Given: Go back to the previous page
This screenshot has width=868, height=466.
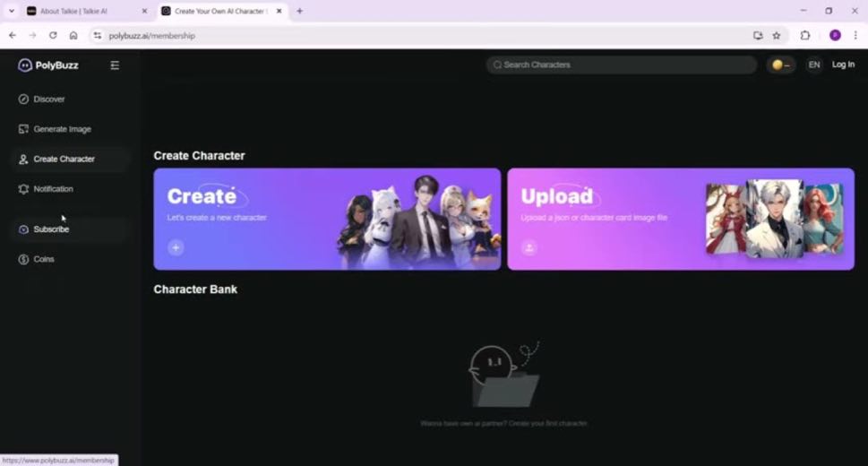Looking at the screenshot, I should click(13, 36).
